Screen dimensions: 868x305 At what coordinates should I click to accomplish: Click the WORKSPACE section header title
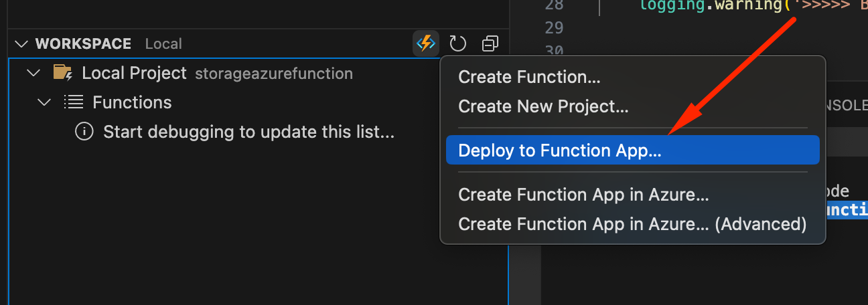(83, 44)
